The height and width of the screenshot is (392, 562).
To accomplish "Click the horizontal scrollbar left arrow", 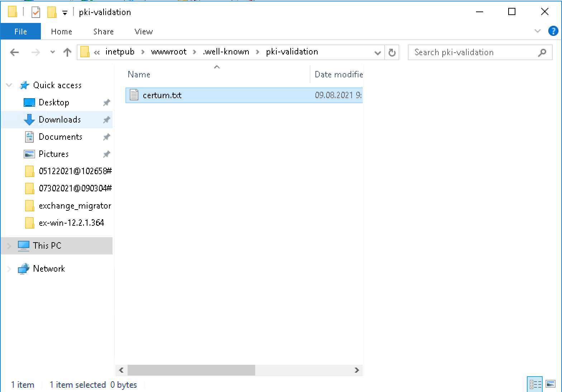I will pos(121,370).
